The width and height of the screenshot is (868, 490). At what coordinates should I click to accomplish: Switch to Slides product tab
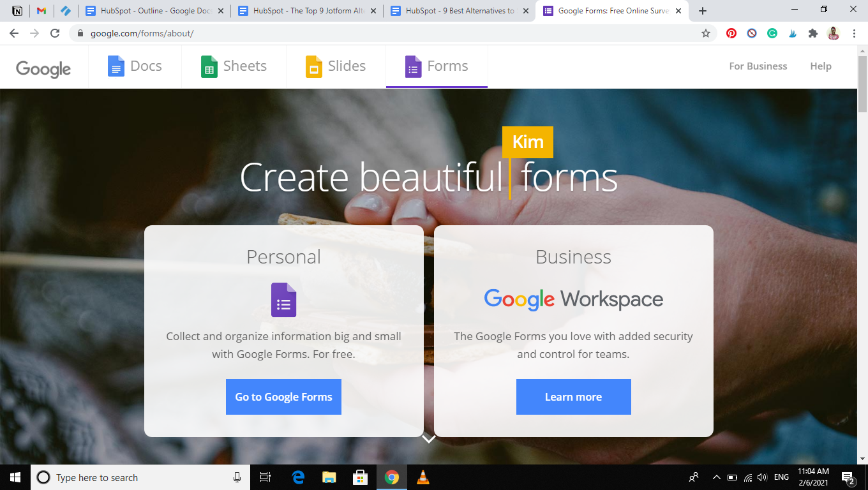point(336,66)
